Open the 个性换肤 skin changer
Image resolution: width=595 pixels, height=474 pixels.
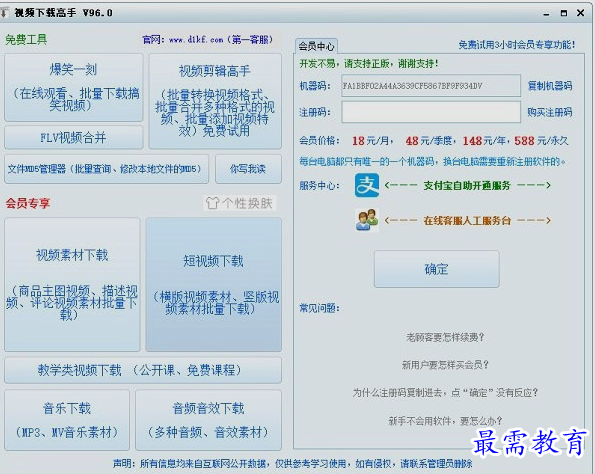239,203
